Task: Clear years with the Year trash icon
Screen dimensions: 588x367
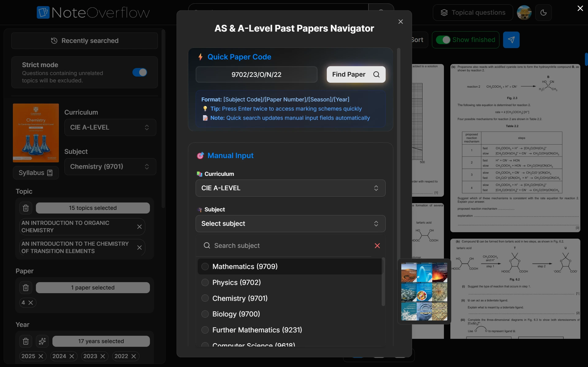Action: point(26,341)
